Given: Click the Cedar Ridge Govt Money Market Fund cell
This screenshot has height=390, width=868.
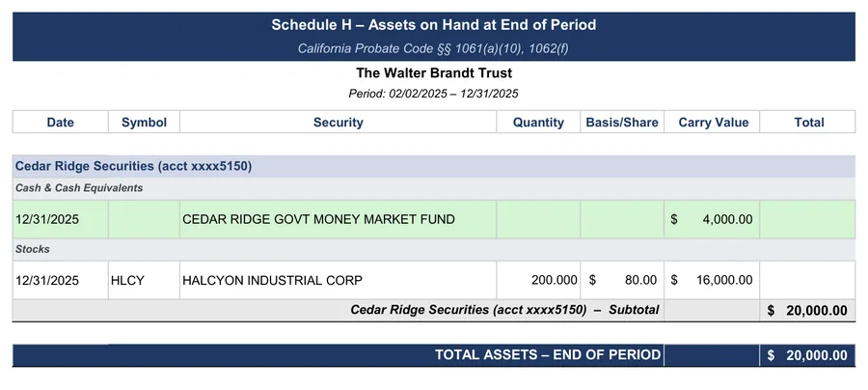Looking at the screenshot, I should click(339, 219).
